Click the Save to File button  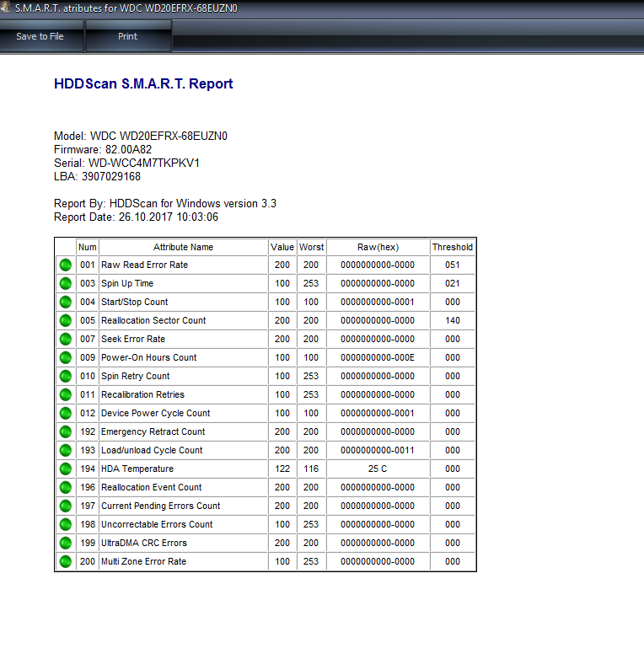pos(41,36)
